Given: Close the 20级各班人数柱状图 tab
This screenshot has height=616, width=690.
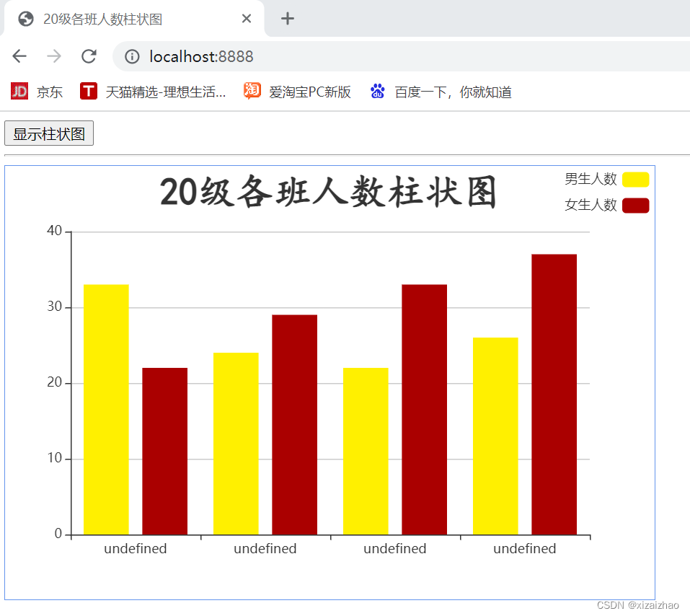Looking at the screenshot, I should (247, 19).
